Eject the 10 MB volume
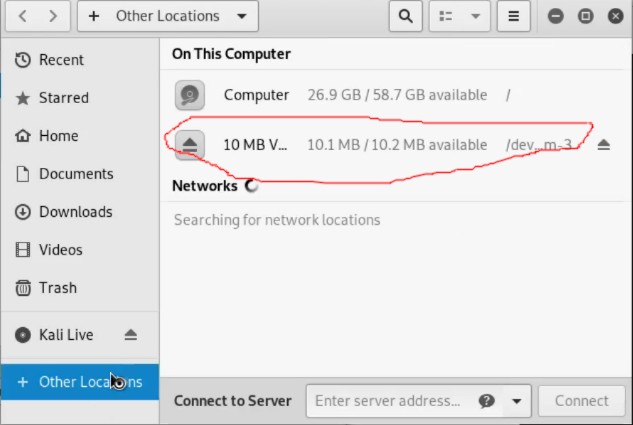Viewport: 633px width, 425px height. click(x=603, y=145)
